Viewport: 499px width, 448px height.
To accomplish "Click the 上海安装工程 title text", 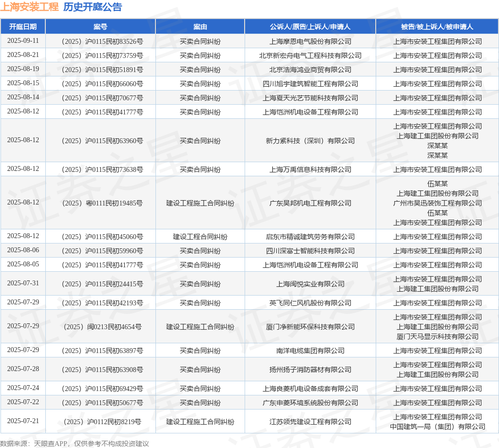I will tap(29, 7).
